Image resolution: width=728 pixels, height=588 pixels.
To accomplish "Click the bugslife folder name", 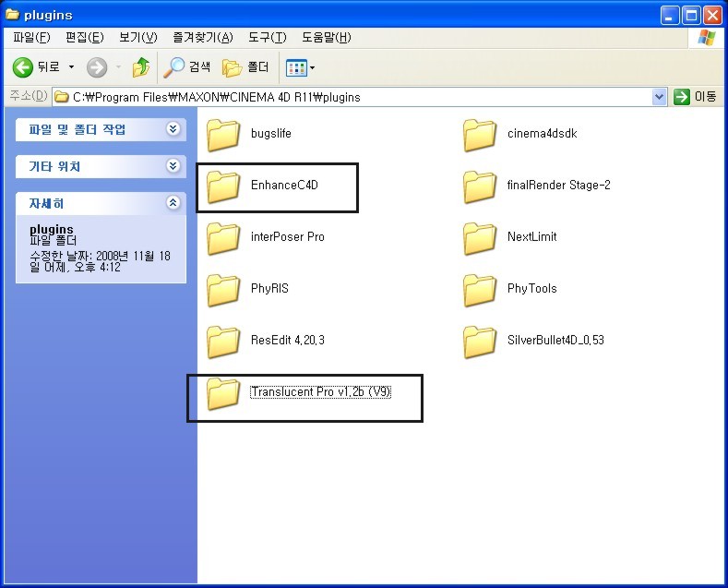I will pos(271,133).
